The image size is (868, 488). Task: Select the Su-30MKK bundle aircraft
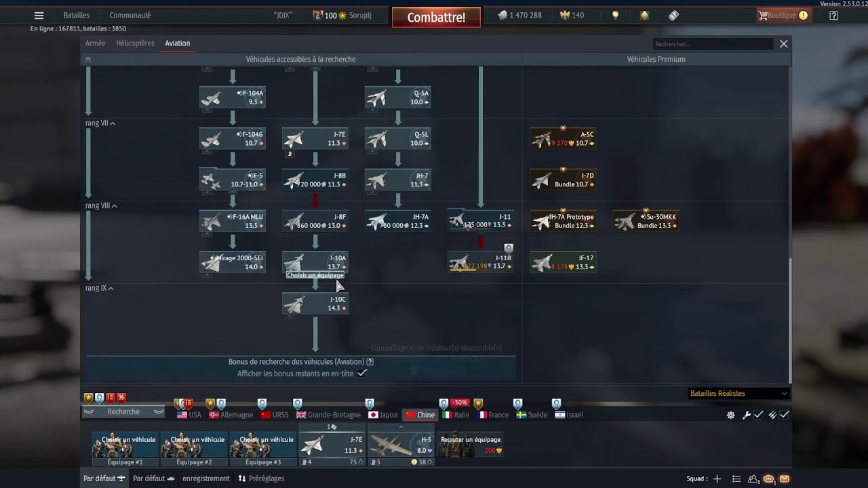click(646, 221)
